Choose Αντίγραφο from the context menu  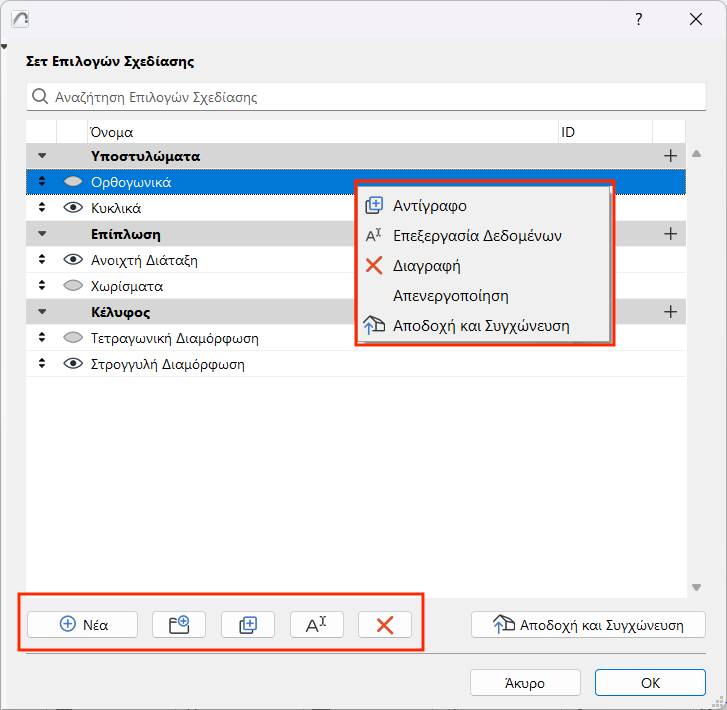(x=430, y=206)
